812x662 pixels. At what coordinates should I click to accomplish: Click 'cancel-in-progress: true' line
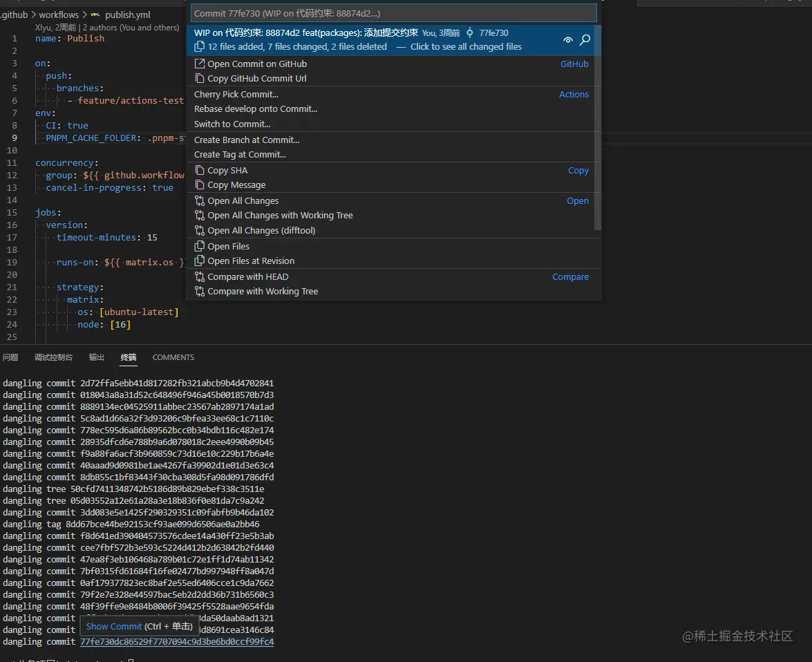109,187
